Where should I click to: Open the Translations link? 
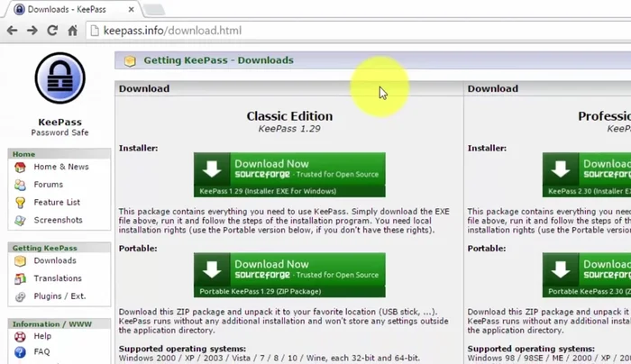58,278
